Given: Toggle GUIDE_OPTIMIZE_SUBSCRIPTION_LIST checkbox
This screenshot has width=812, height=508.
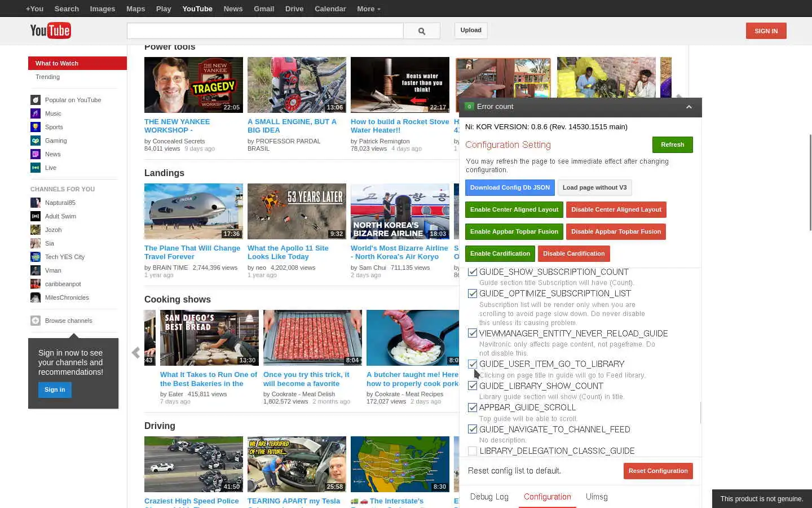Looking at the screenshot, I should (473, 294).
